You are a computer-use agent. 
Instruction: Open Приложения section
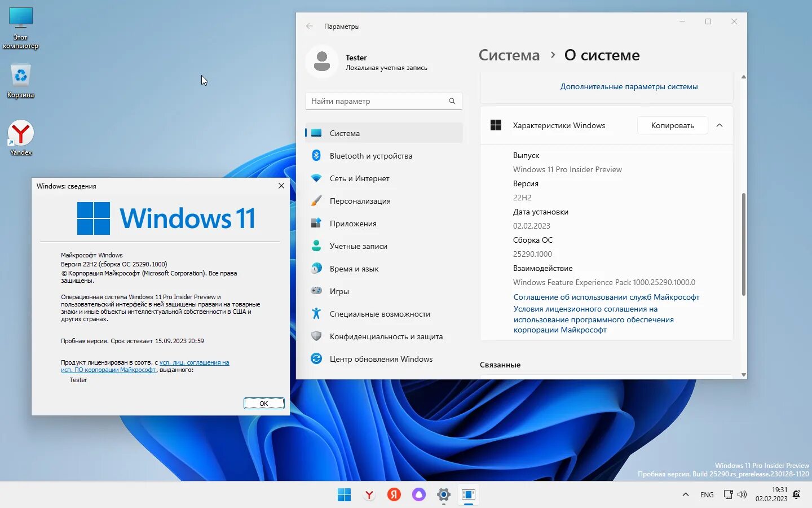pyautogui.click(x=384, y=224)
